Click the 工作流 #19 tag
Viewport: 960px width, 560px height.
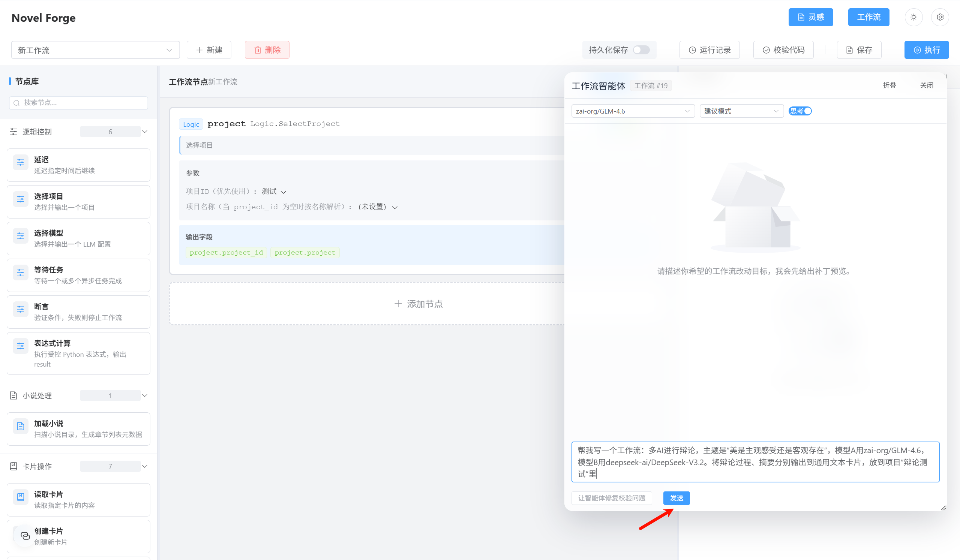[651, 86]
